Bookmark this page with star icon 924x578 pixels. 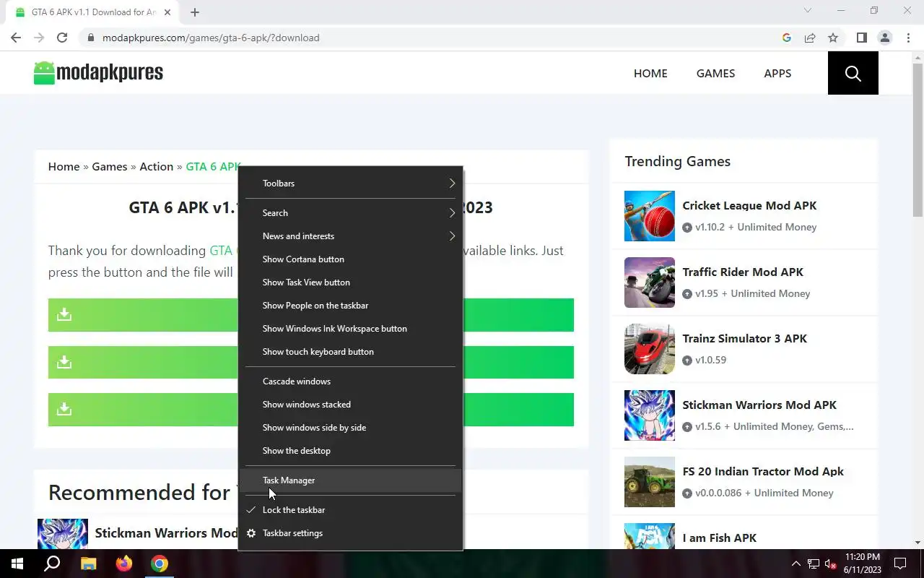coord(833,38)
